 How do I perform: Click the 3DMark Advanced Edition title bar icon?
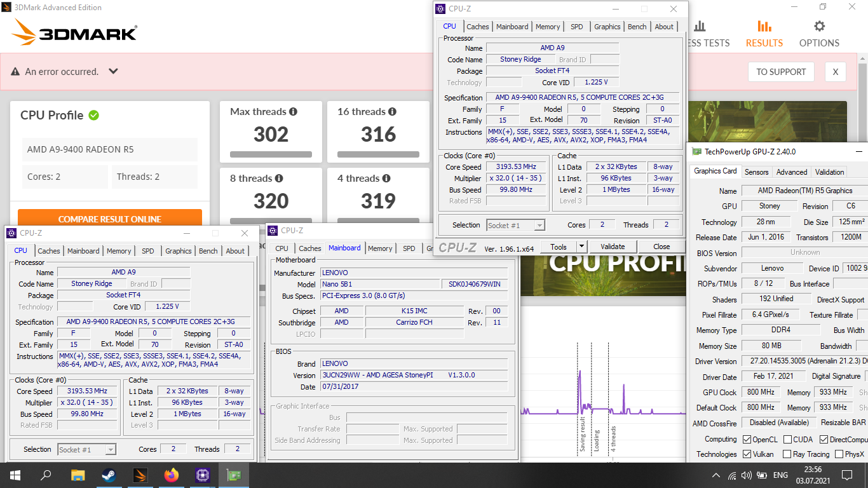click(8, 8)
